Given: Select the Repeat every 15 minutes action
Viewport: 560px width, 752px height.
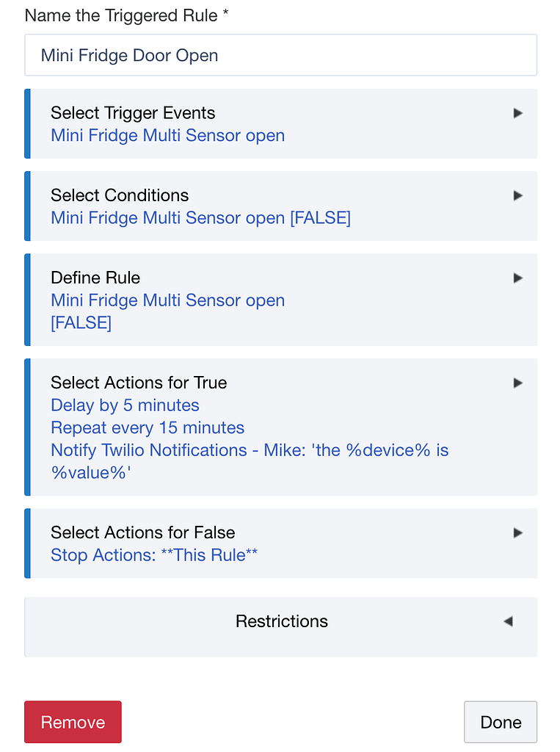Looking at the screenshot, I should (x=148, y=428).
